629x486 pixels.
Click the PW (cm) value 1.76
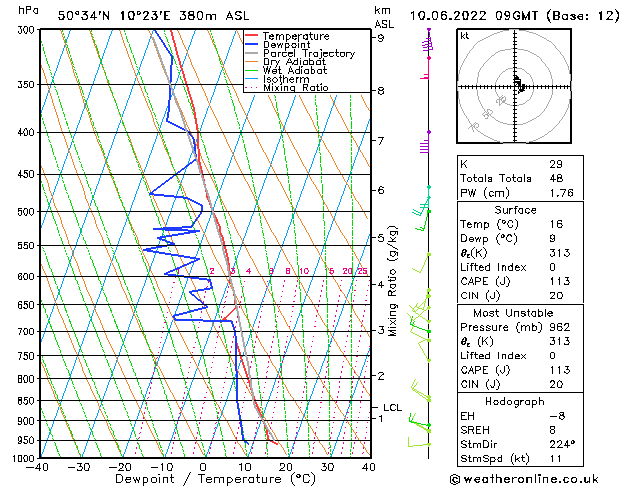tap(562, 193)
